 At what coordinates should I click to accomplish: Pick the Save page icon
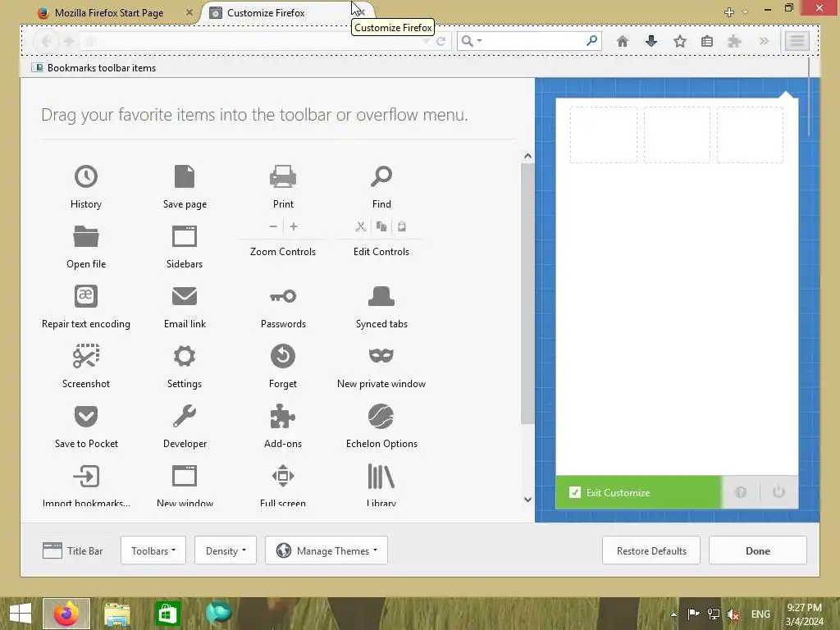click(185, 176)
